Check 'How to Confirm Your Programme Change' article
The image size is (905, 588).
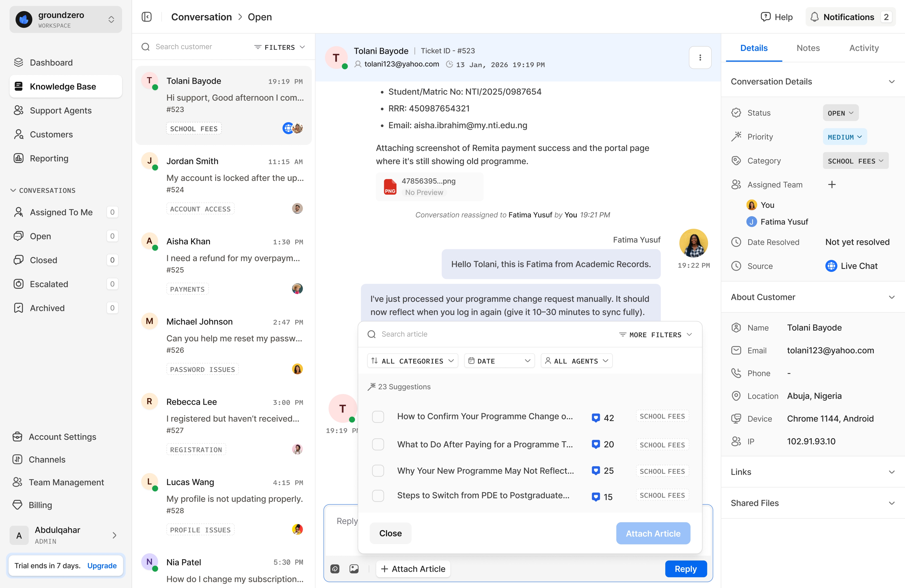tap(378, 416)
